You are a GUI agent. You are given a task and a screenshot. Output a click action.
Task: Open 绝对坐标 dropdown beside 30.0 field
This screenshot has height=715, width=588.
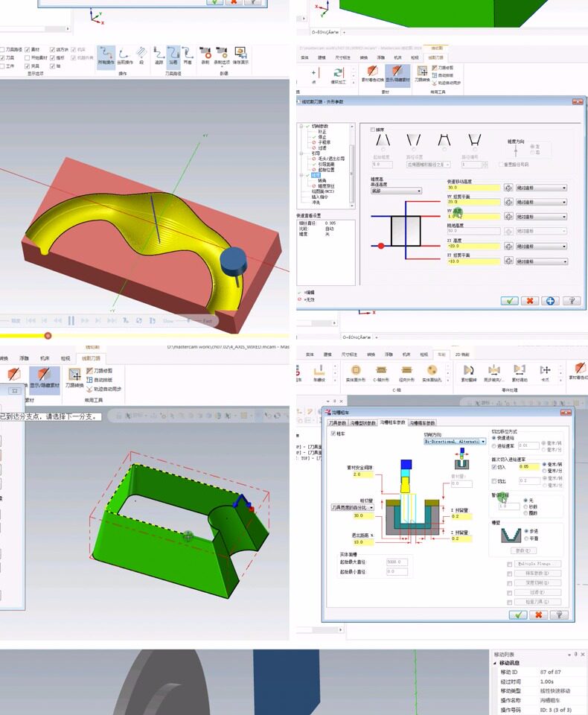click(542, 188)
